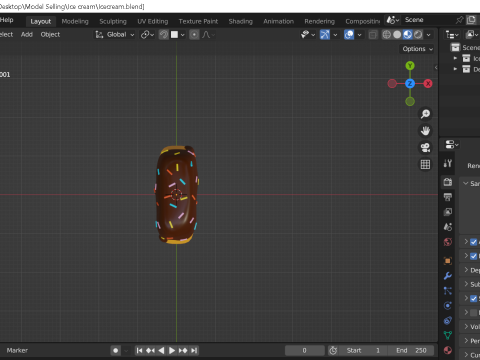Switch perspective/orthographic grid icon
The image size is (480, 360).
tap(425, 164)
